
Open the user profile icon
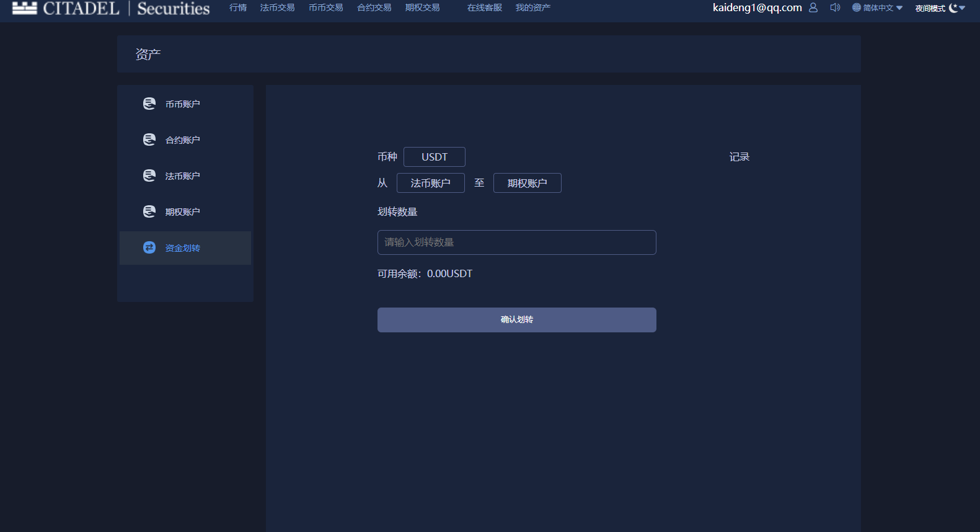[x=813, y=7]
